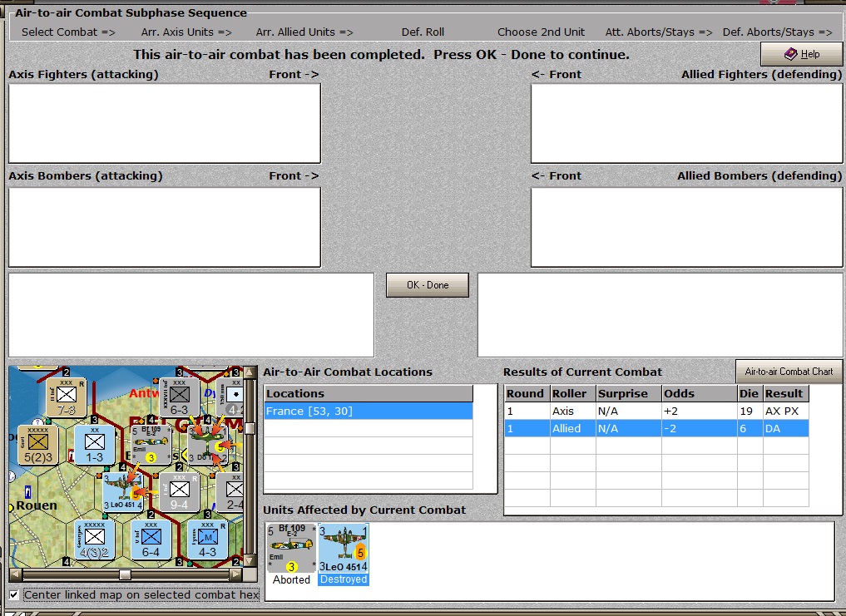Select the gray 9-4 infantry corps counter
The image size is (846, 616).
click(179, 491)
